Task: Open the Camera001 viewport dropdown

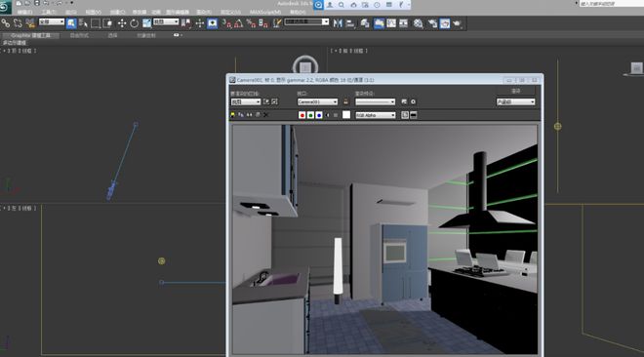Action: 317,101
